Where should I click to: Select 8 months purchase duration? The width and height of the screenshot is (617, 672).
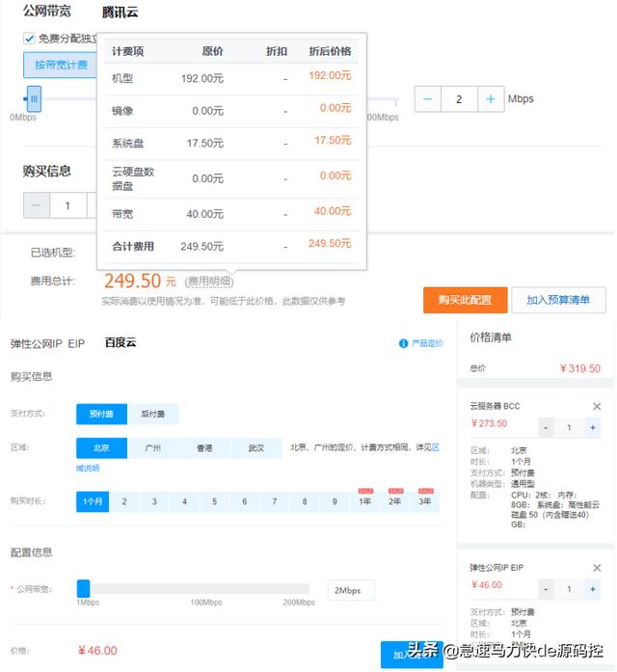pyautogui.click(x=305, y=501)
